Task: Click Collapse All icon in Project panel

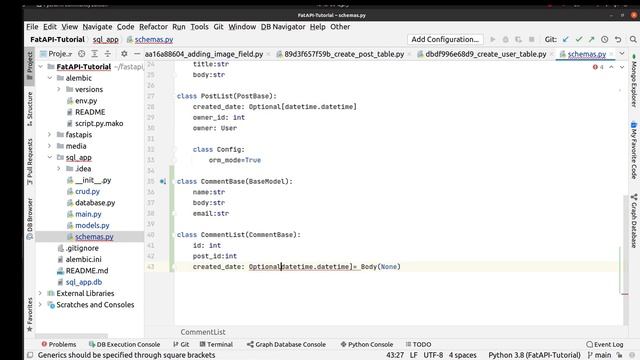Action: pyautogui.click(x=107, y=54)
